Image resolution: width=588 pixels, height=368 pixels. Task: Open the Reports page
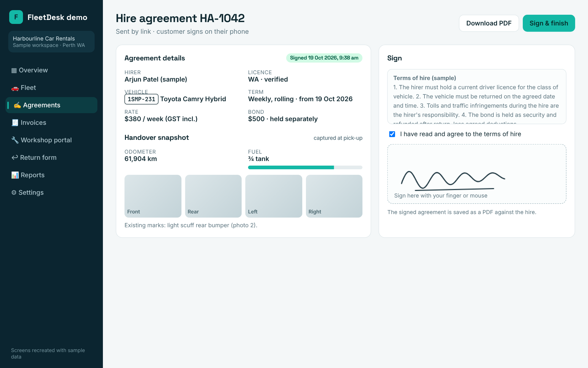point(51,175)
